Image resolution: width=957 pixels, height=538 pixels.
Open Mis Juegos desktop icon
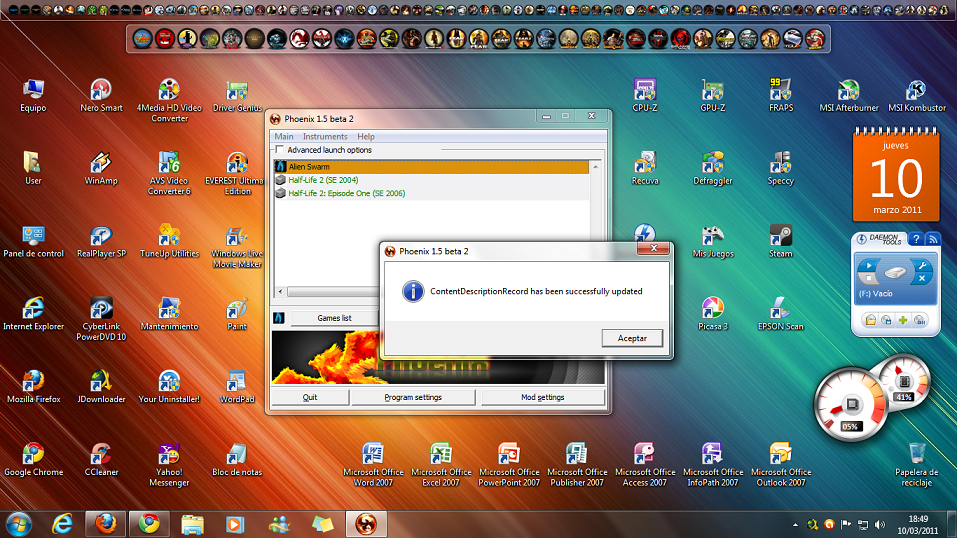(713, 241)
